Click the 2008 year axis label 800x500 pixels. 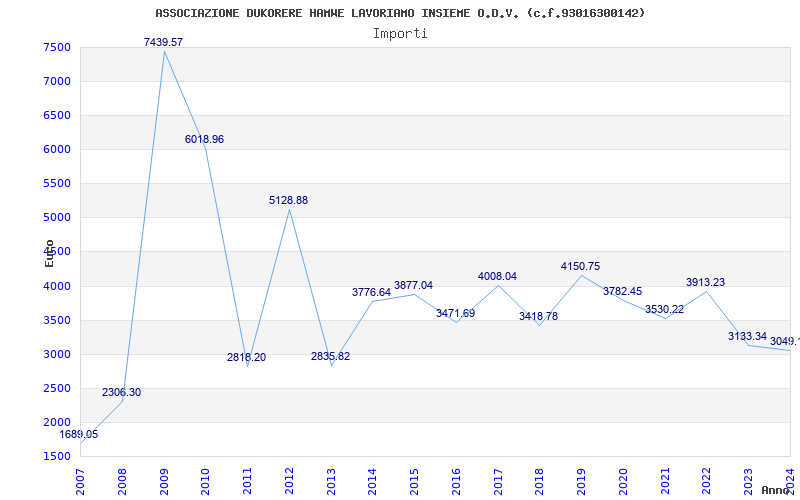point(122,482)
